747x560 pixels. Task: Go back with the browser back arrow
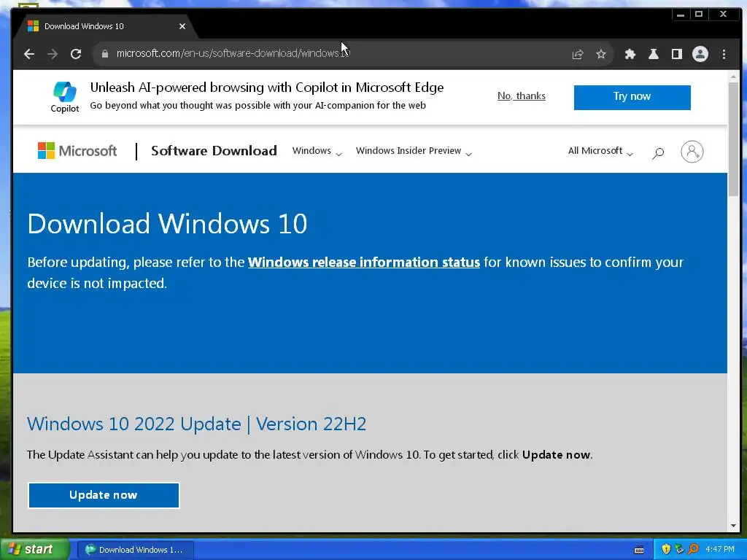tap(29, 54)
